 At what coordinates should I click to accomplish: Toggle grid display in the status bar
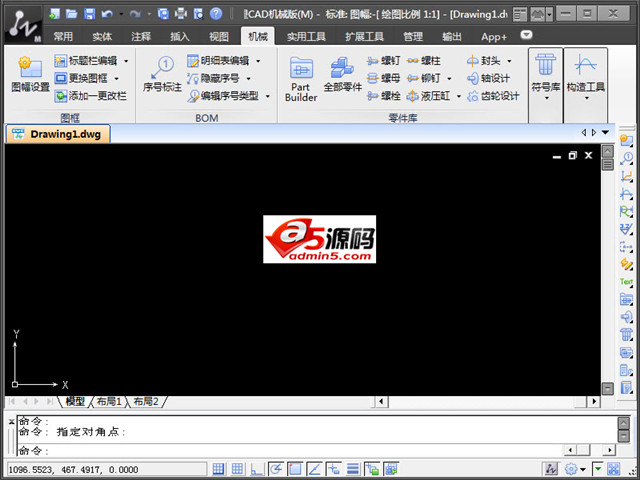tap(237, 469)
